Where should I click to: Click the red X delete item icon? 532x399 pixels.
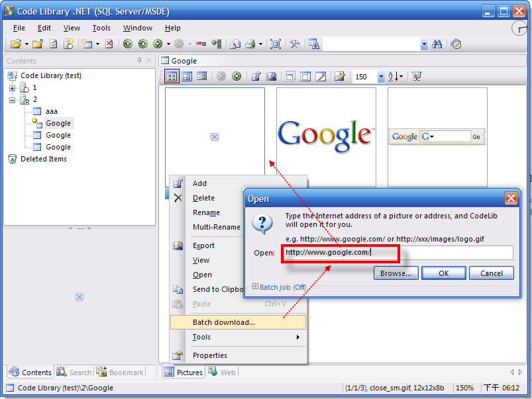pos(109,44)
